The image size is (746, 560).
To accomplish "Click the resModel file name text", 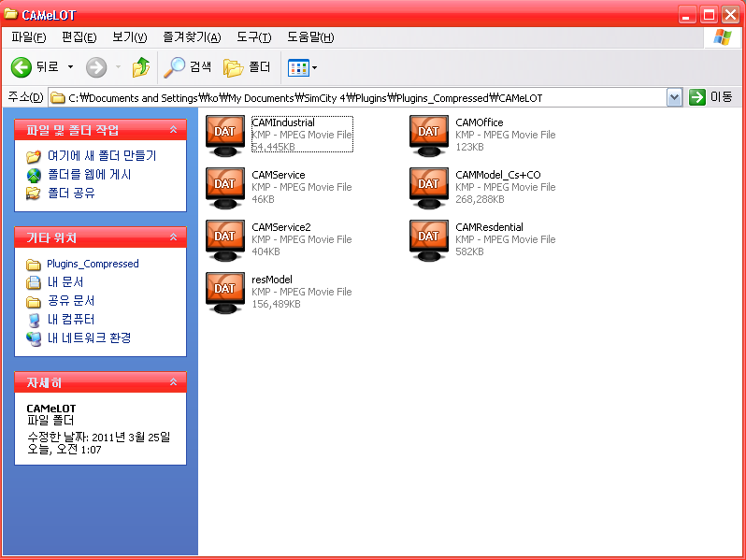I will click(x=272, y=280).
